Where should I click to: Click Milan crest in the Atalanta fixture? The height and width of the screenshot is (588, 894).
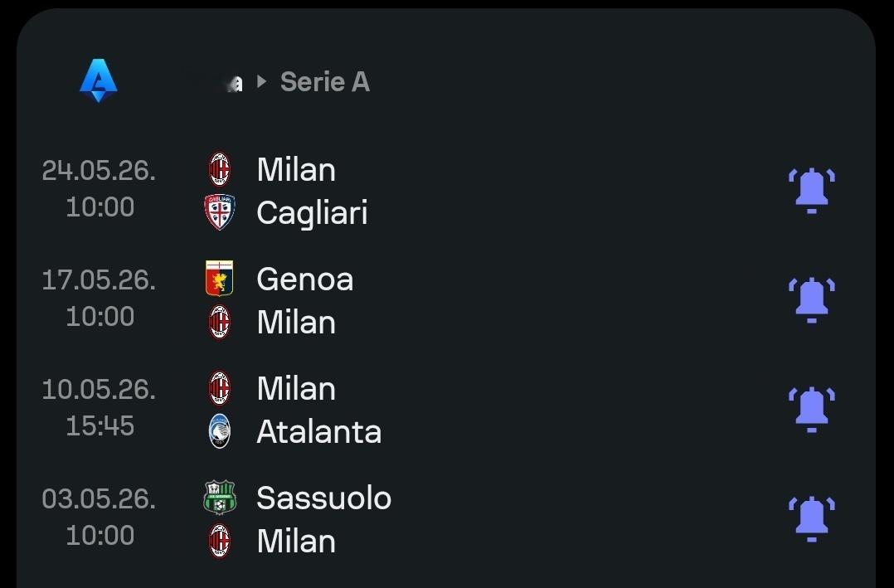click(x=220, y=388)
